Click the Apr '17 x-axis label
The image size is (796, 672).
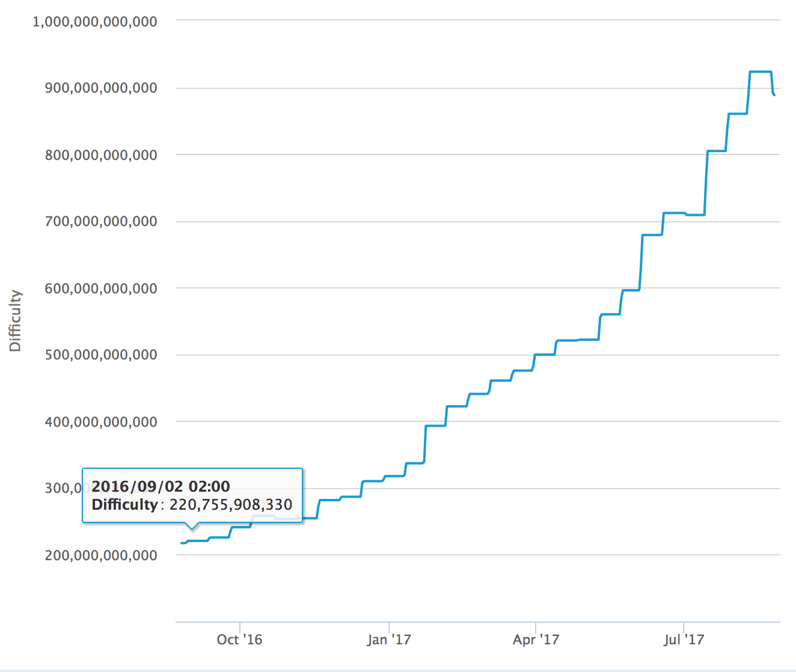pos(536,640)
